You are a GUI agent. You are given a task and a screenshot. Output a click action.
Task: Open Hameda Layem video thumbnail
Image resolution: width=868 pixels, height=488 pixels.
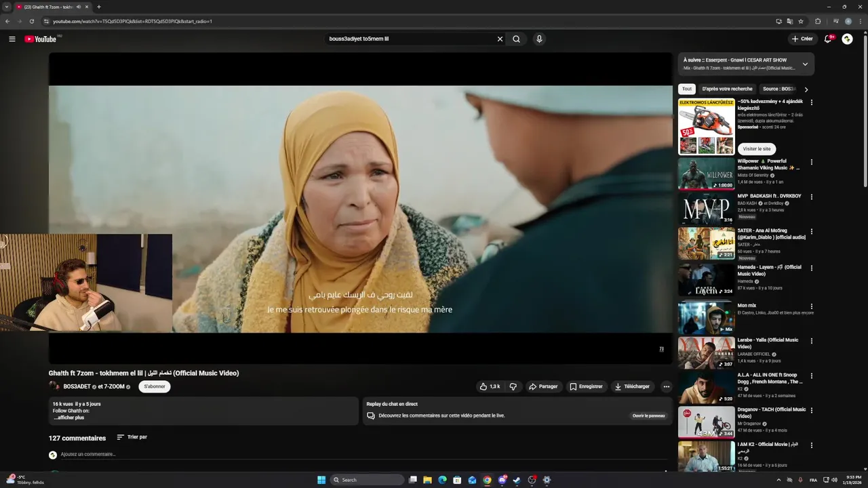pos(707,280)
